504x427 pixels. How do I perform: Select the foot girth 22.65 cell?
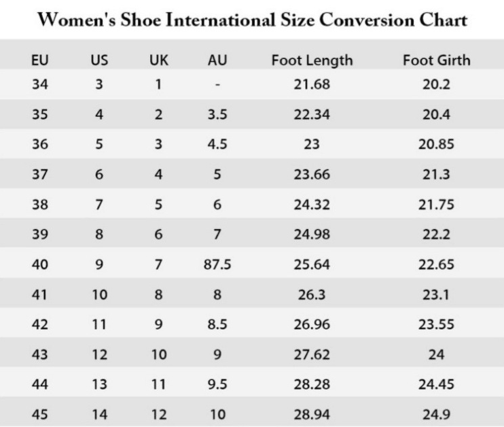pos(436,264)
